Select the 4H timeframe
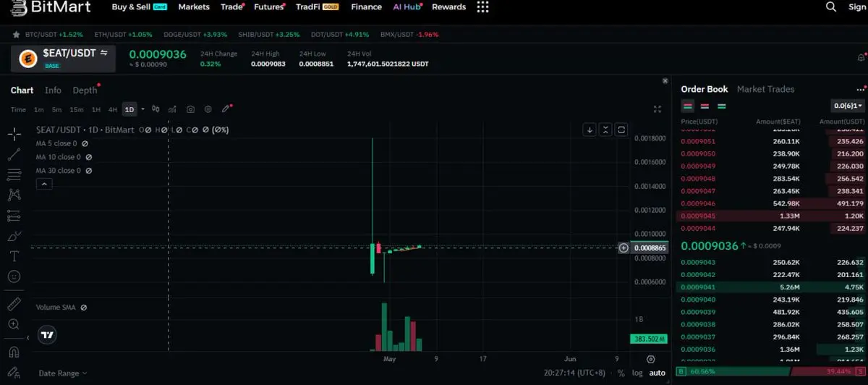The image size is (868, 385). [x=113, y=109]
